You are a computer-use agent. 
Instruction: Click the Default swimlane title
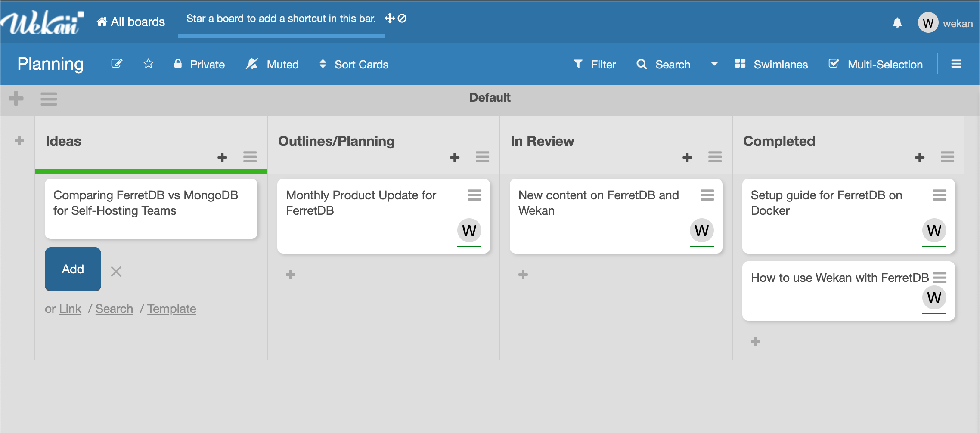click(490, 98)
